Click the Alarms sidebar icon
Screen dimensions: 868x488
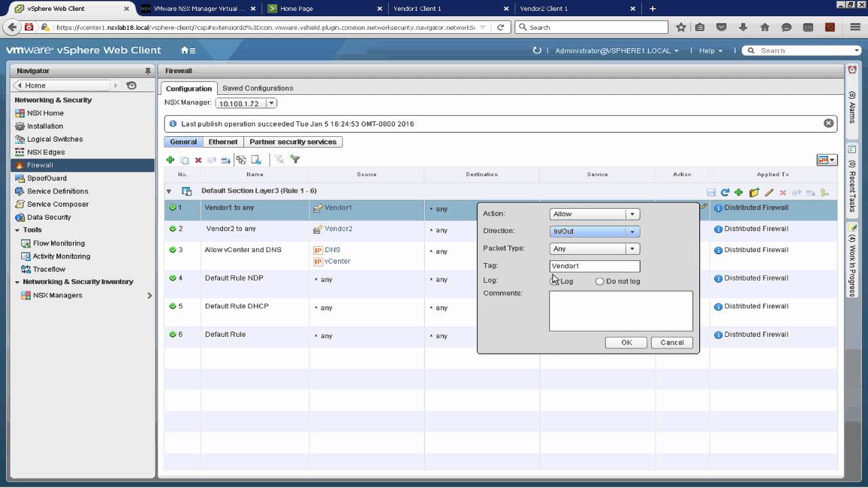852,70
